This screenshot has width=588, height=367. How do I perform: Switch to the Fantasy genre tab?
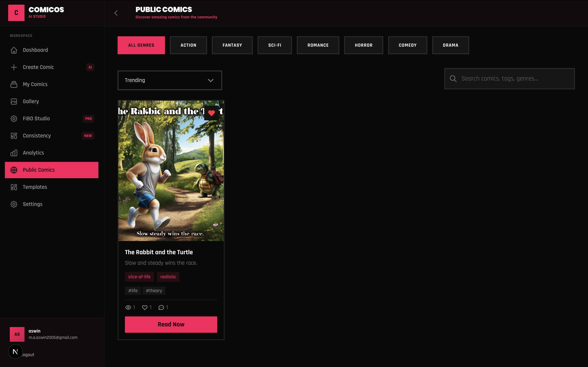tap(232, 45)
